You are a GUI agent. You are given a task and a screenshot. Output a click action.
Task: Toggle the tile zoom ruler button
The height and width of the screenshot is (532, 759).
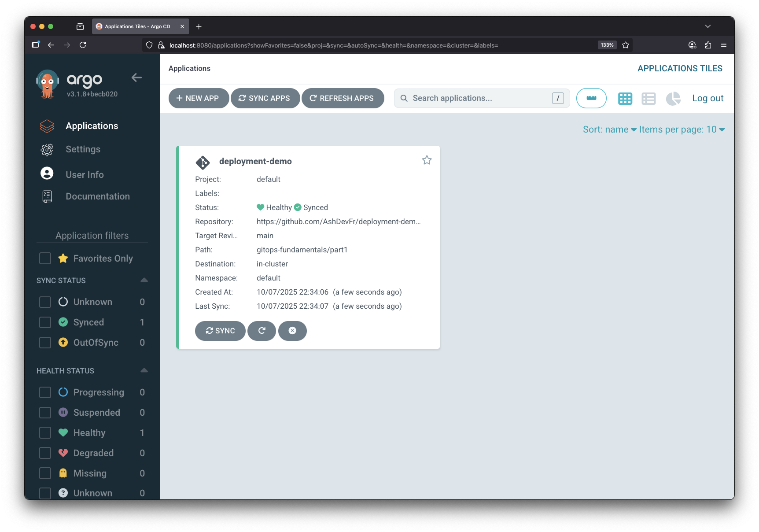tap(591, 98)
